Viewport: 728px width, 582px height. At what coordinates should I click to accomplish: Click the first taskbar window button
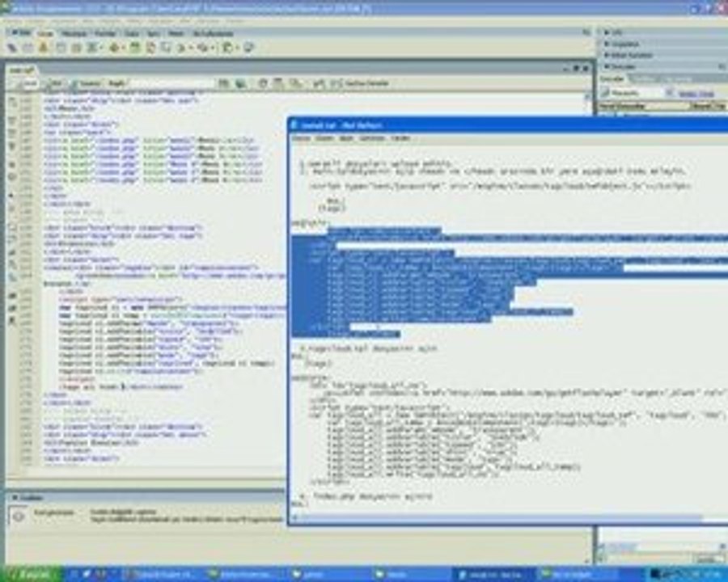tap(161, 575)
